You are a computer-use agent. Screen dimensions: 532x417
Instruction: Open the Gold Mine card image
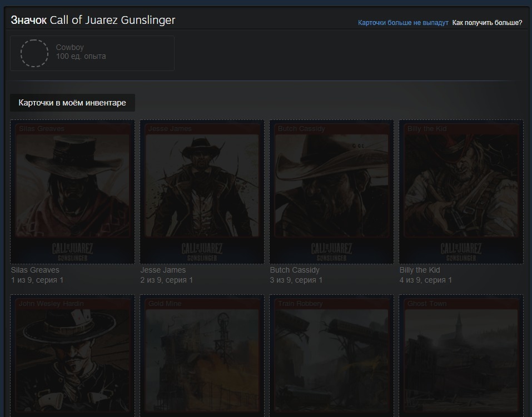click(202, 355)
